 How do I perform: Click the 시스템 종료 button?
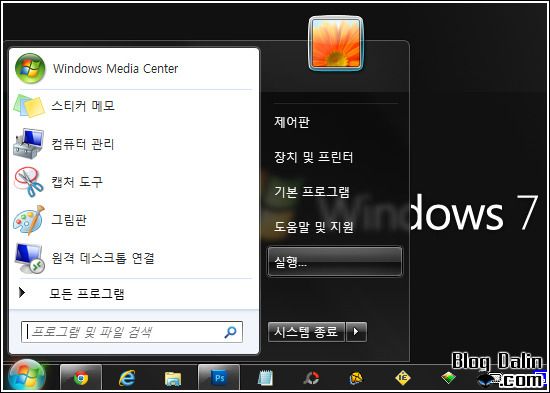pos(306,332)
